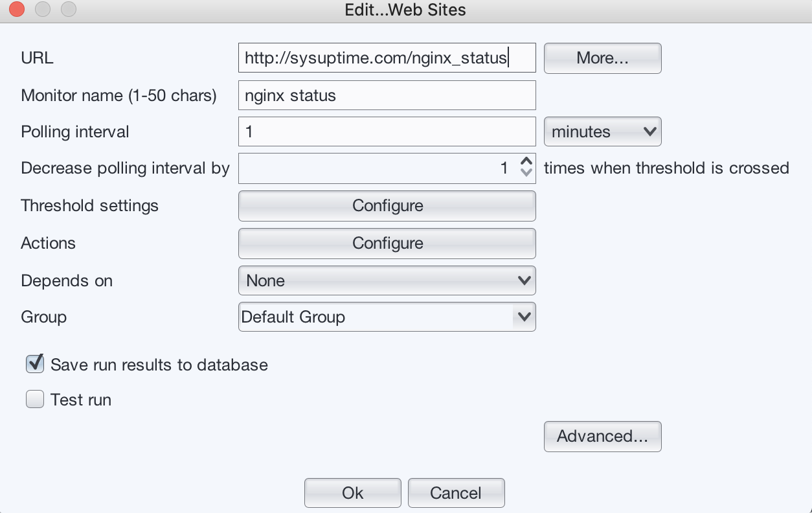
Task: Decrease the decrease-polling-interval stepper value
Action: click(526, 174)
